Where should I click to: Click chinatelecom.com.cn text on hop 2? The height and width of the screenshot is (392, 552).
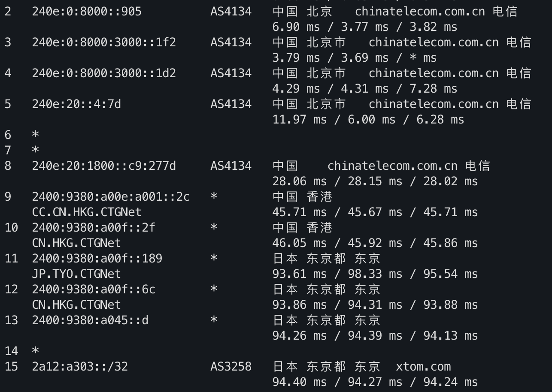pyautogui.click(x=420, y=12)
